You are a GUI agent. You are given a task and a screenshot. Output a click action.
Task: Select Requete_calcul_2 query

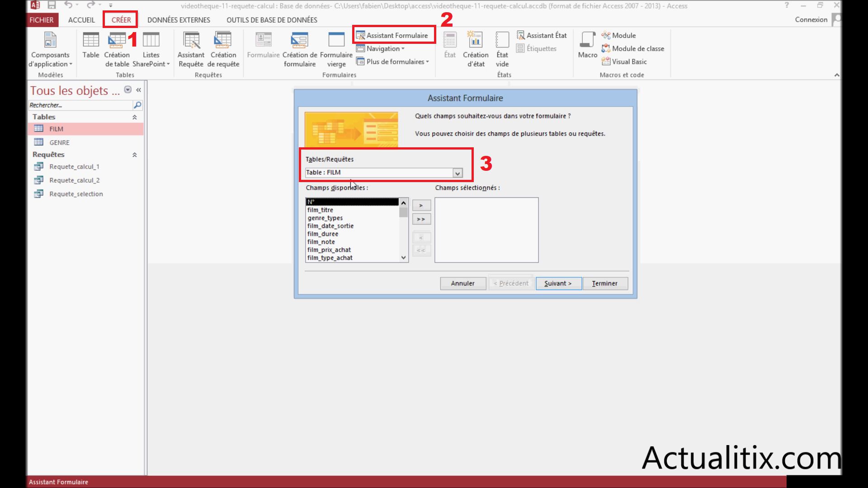click(86, 180)
